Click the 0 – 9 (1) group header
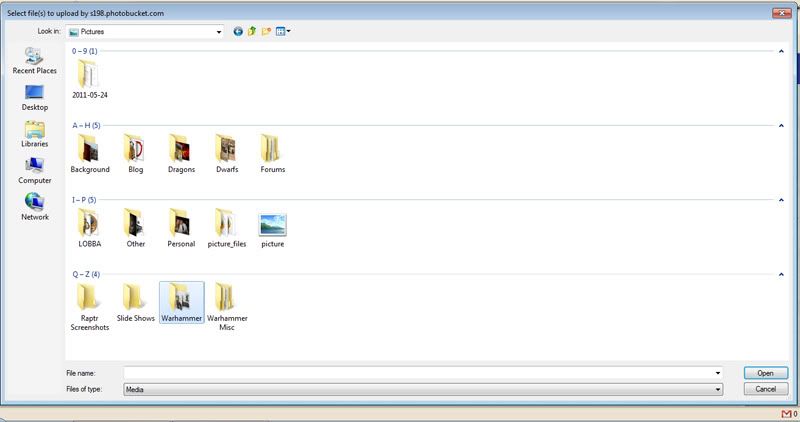 click(x=85, y=51)
